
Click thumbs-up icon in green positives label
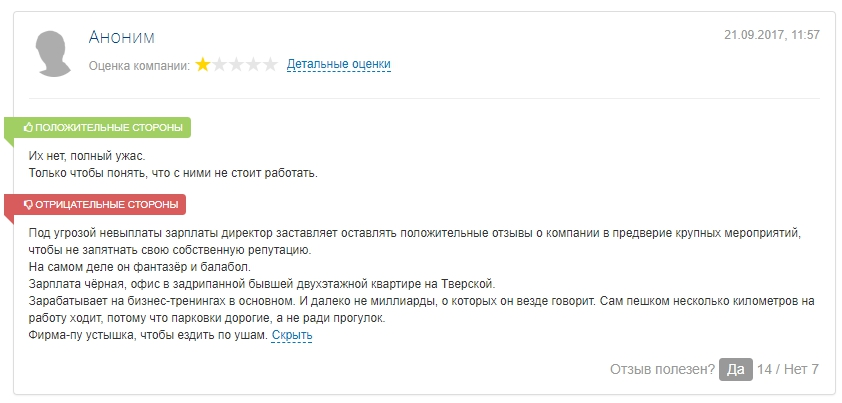(x=28, y=128)
